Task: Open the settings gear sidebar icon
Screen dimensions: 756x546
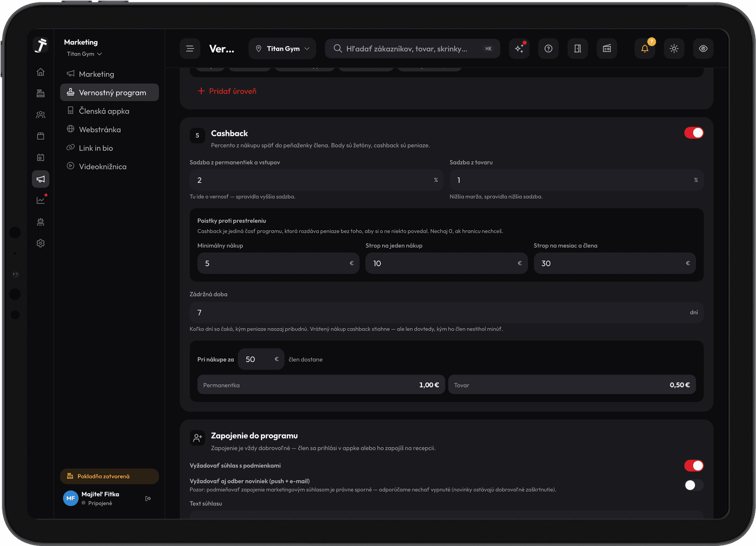Action: click(41, 243)
